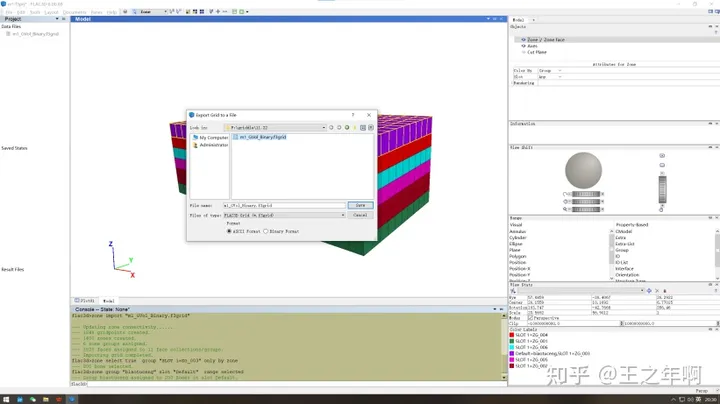Go forward in the file dialog
The height and width of the screenshot is (404, 720).
339,128
